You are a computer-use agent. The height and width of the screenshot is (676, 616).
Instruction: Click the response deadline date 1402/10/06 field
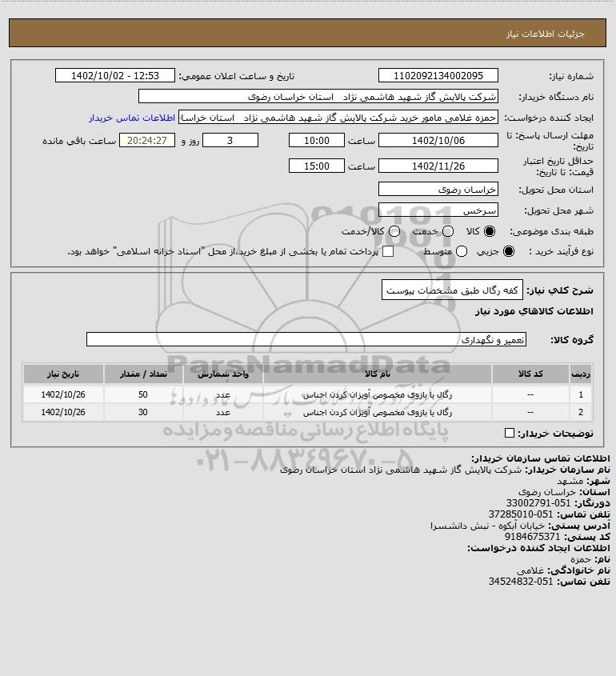tap(438, 141)
